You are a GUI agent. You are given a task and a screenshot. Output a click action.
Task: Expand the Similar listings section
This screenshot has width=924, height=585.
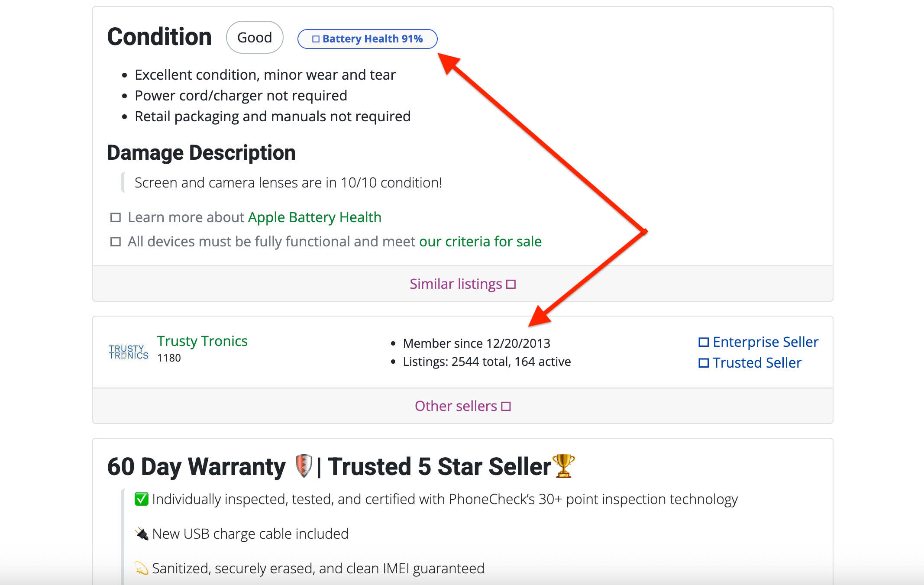[456, 284]
